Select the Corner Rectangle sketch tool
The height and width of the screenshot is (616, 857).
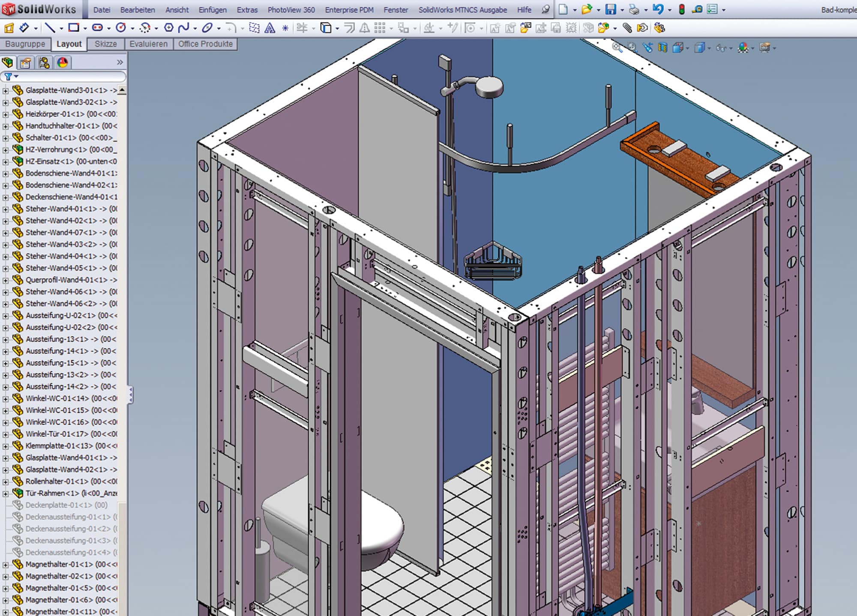[x=74, y=28]
